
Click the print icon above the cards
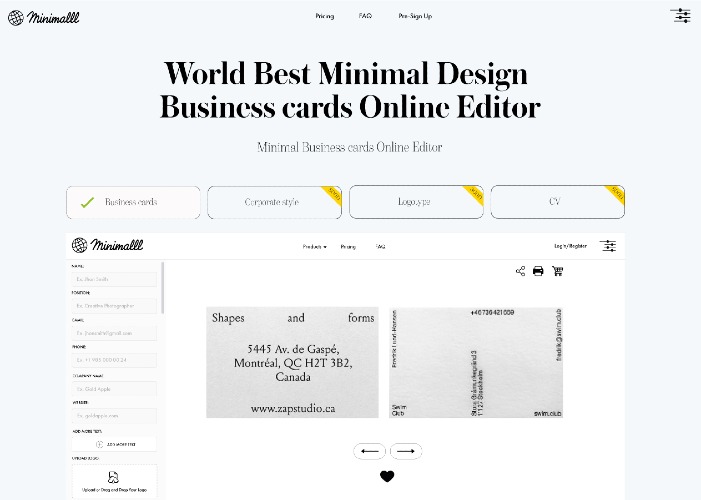coord(538,271)
